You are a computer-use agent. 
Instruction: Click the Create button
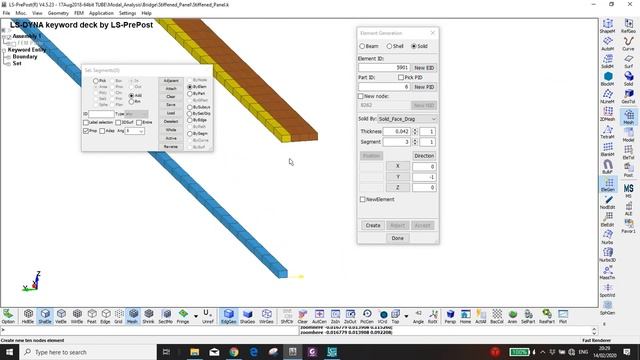373,225
